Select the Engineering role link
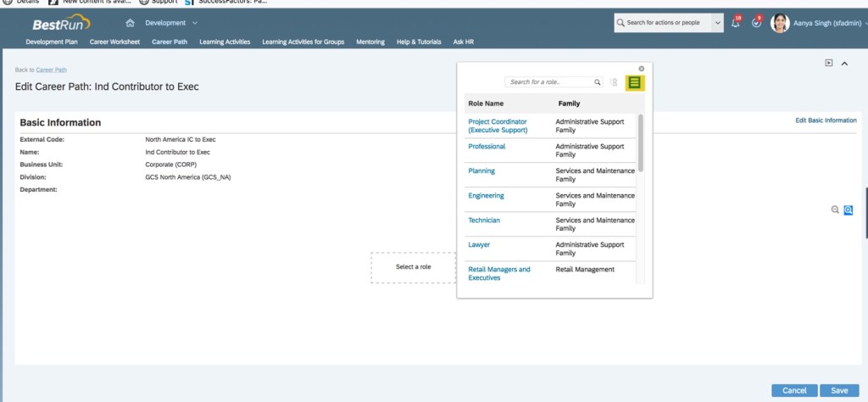The height and width of the screenshot is (402, 868). (486, 196)
